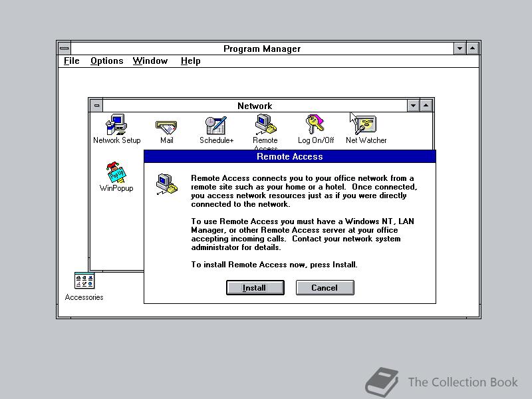Image resolution: width=532 pixels, height=399 pixels.
Task: Click the 'Log On/Off' label text
Action: pos(316,140)
